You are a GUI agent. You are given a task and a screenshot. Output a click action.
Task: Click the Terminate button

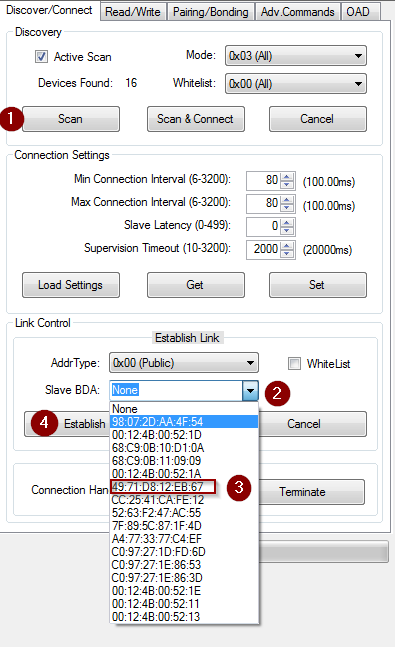[x=302, y=492]
